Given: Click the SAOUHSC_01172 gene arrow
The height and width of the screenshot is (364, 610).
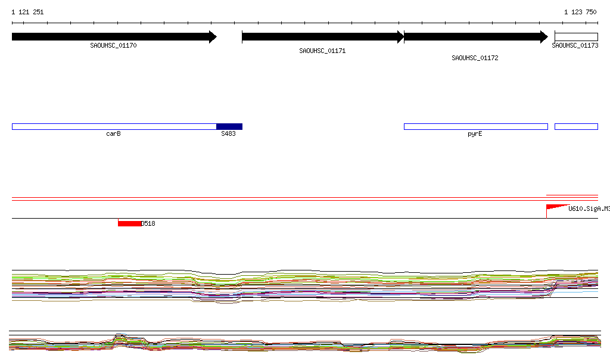Looking at the screenshot, I should 475,37.
